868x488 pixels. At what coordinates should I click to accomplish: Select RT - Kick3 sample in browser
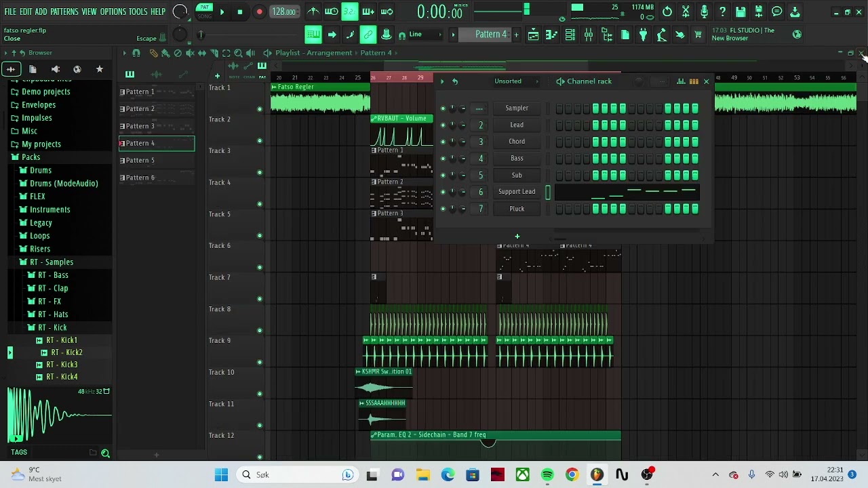pyautogui.click(x=62, y=365)
